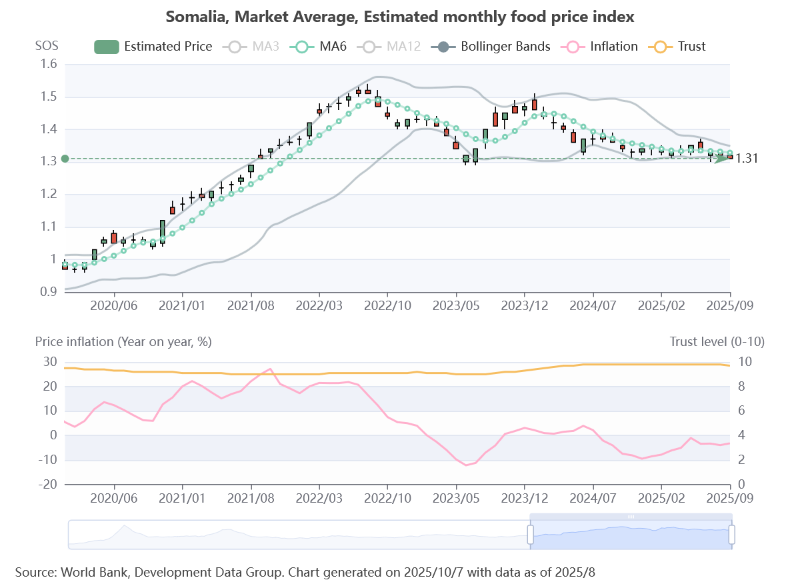The width and height of the screenshot is (800, 584).
Task: Click the unselected left area of zoom slider
Action: point(300,535)
